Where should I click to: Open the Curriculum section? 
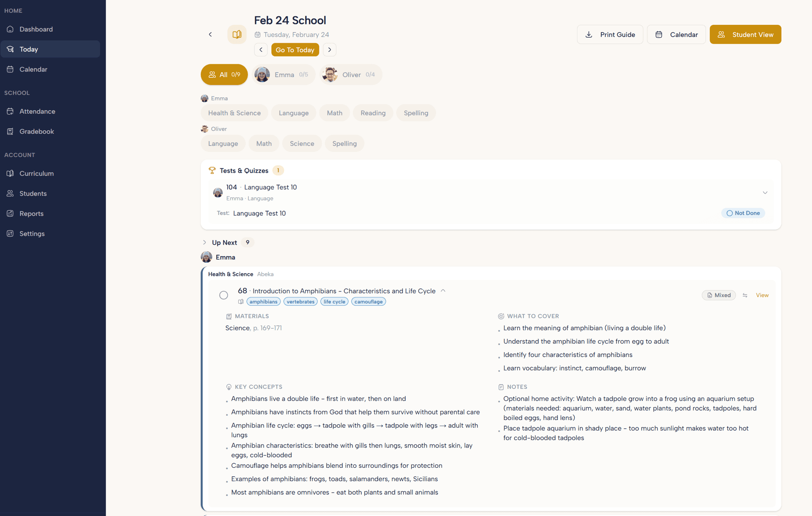coord(35,174)
